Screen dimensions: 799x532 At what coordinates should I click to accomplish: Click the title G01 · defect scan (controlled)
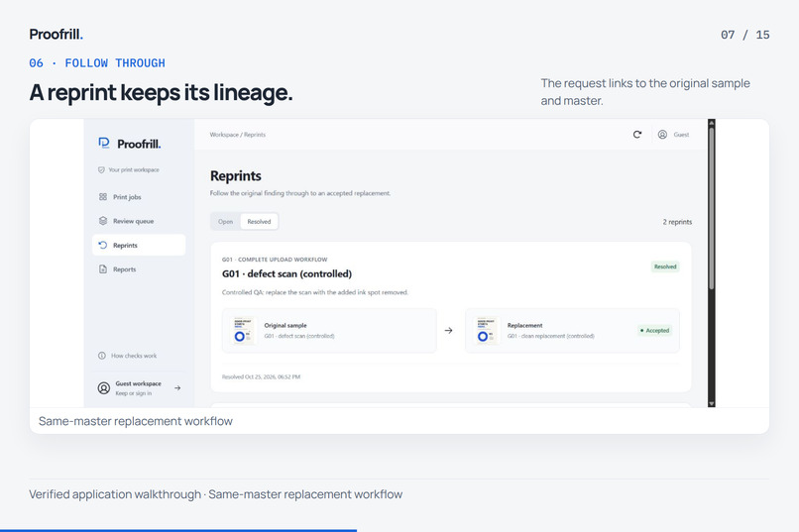pyautogui.click(x=286, y=273)
